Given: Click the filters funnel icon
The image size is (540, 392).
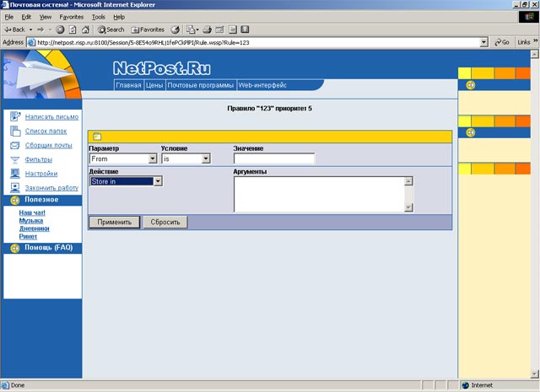Looking at the screenshot, I should pyautogui.click(x=15, y=160).
